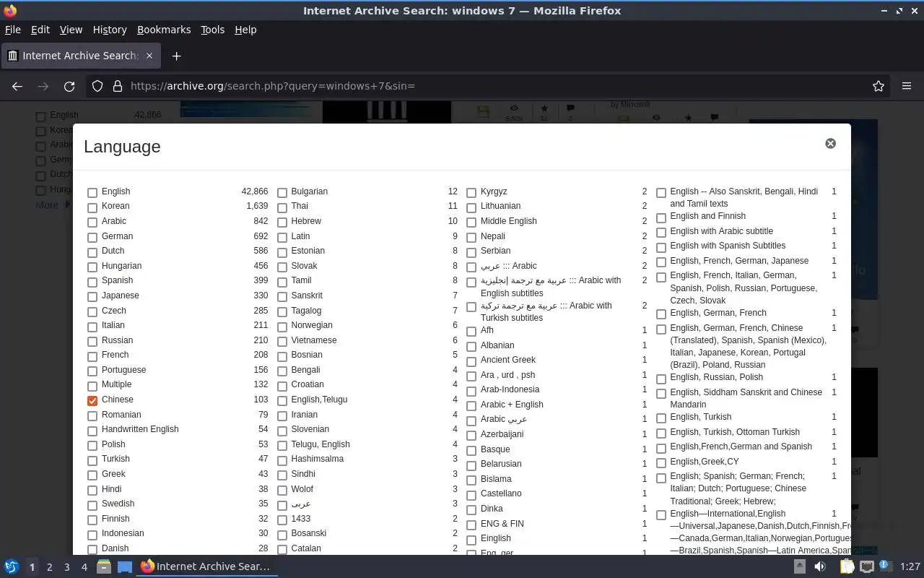Open the system start menu icon
The height and width of the screenshot is (578, 924).
coord(11,566)
